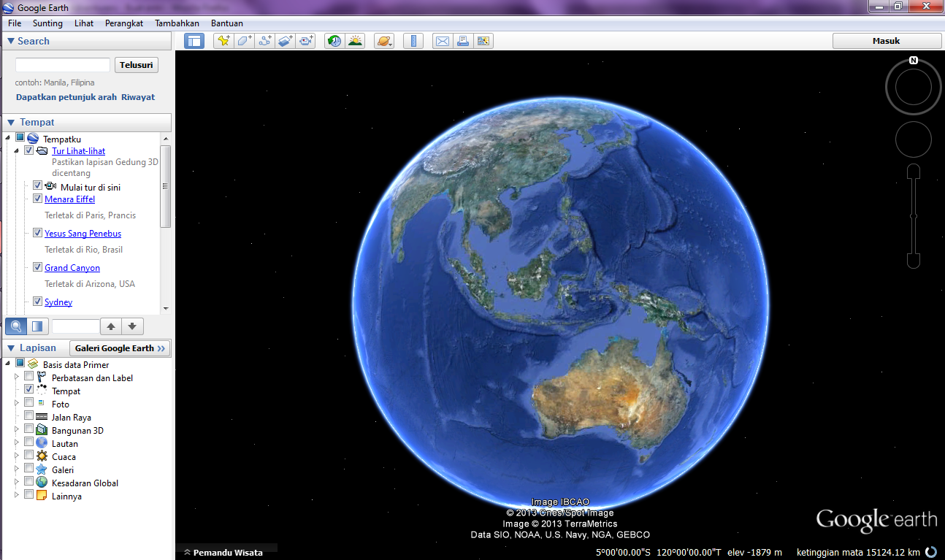Click the Tempat panel vertical scrollbar

click(165, 186)
